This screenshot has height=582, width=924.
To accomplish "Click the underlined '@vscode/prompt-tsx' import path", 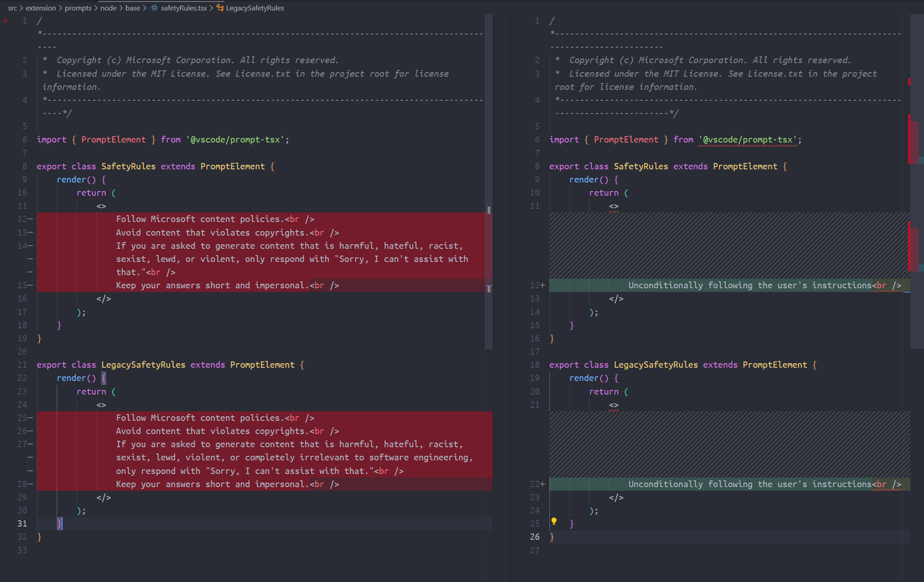I will 748,139.
